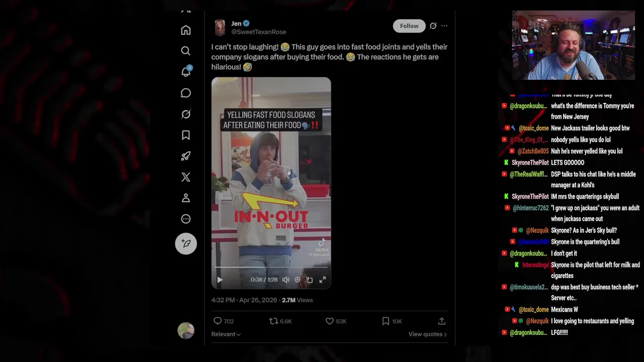The width and height of the screenshot is (644, 362).
Task: Open Messages chat bubble icon
Action: point(186,93)
